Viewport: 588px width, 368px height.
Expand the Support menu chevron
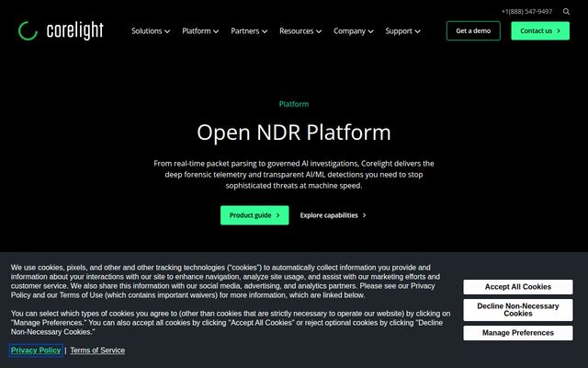pyautogui.click(x=417, y=31)
